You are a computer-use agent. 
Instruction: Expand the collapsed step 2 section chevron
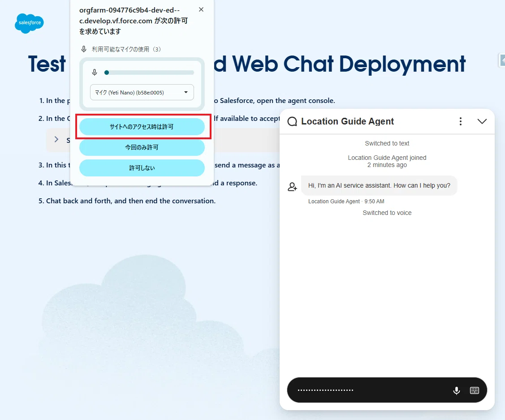pos(56,139)
